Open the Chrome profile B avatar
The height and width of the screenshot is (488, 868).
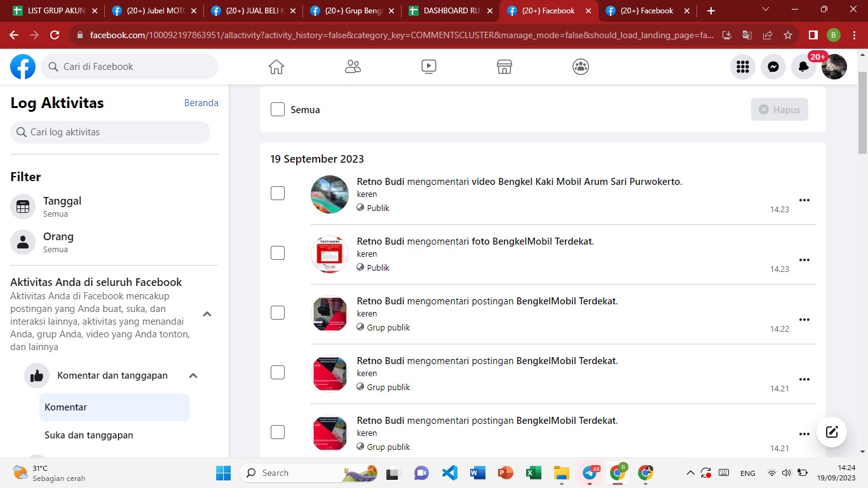pos(834,35)
